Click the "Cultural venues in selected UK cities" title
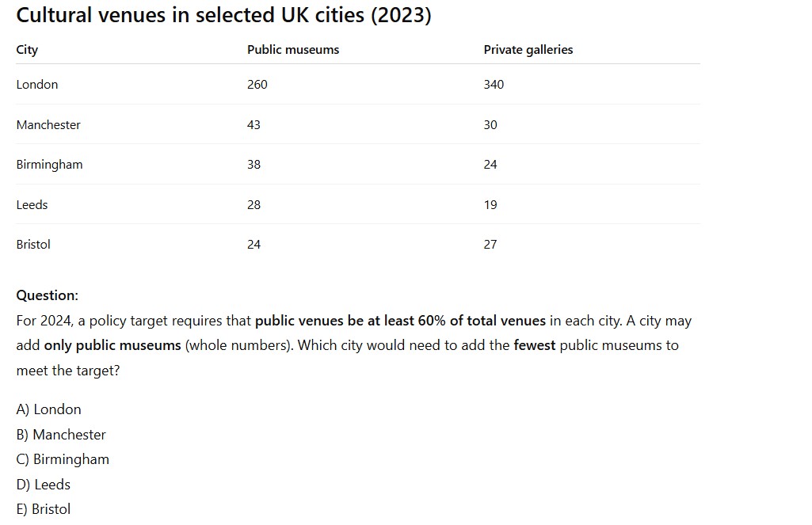 click(223, 15)
